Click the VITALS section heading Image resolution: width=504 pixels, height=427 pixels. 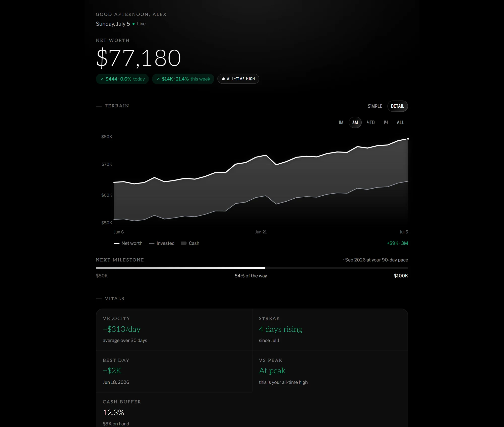(114, 298)
